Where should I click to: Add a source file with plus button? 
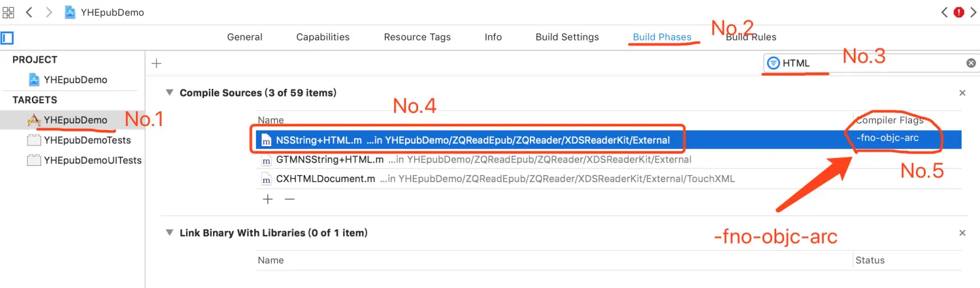(268, 199)
